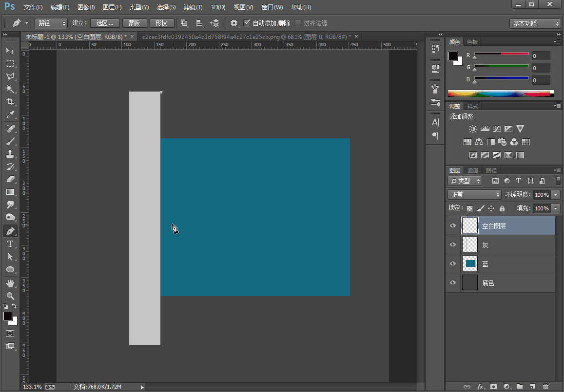This screenshot has height=392, width=564.
Task: Open the 正常 blend mode dropdown
Action: click(474, 194)
